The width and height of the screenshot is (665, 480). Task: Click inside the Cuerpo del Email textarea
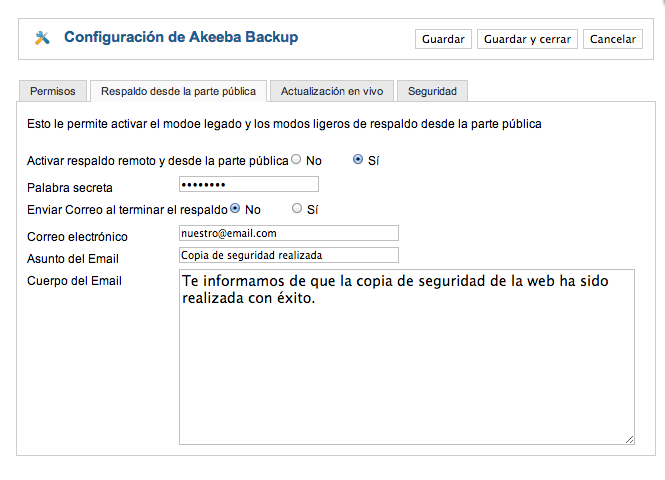(407, 357)
